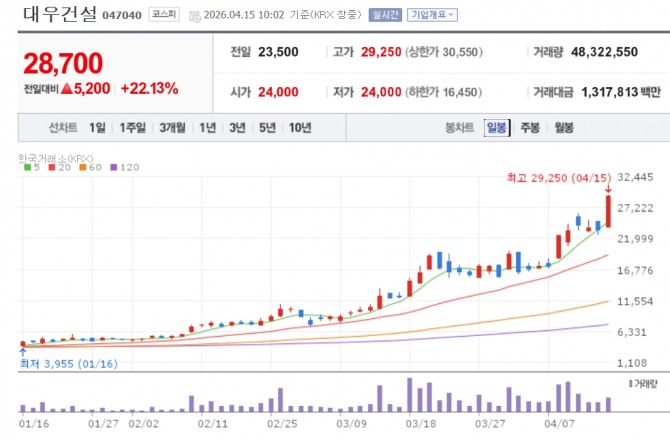This screenshot has height=440, width=670.
Task: Open the 기업개요 dropdown
Action: pos(432,15)
